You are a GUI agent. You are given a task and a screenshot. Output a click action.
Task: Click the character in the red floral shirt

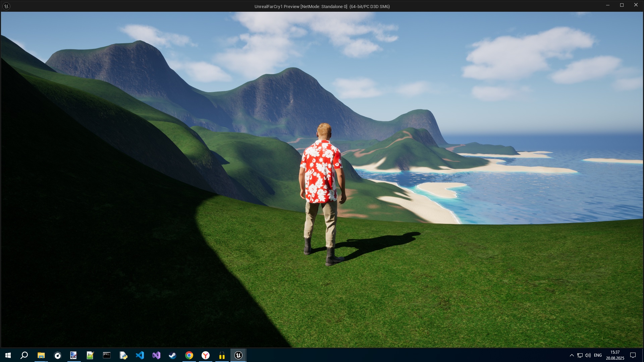(x=322, y=194)
